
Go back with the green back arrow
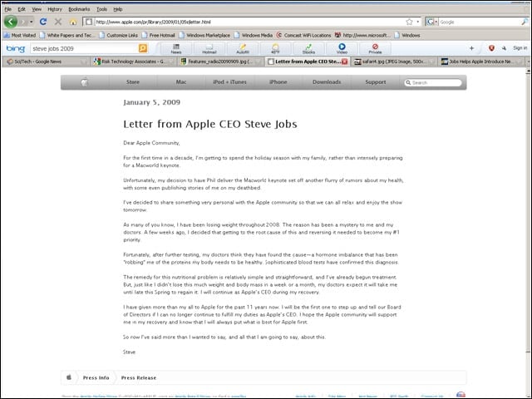pos(11,22)
